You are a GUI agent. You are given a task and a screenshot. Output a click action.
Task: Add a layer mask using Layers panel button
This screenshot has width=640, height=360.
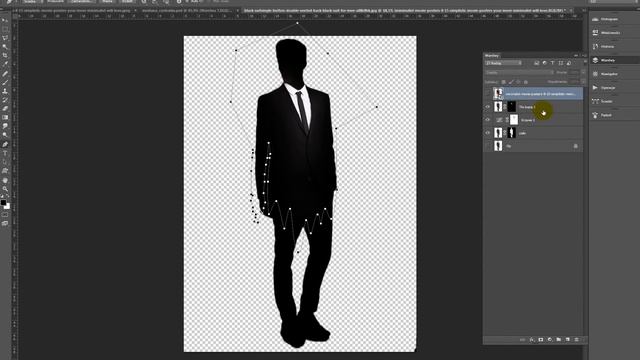pyautogui.click(x=541, y=340)
